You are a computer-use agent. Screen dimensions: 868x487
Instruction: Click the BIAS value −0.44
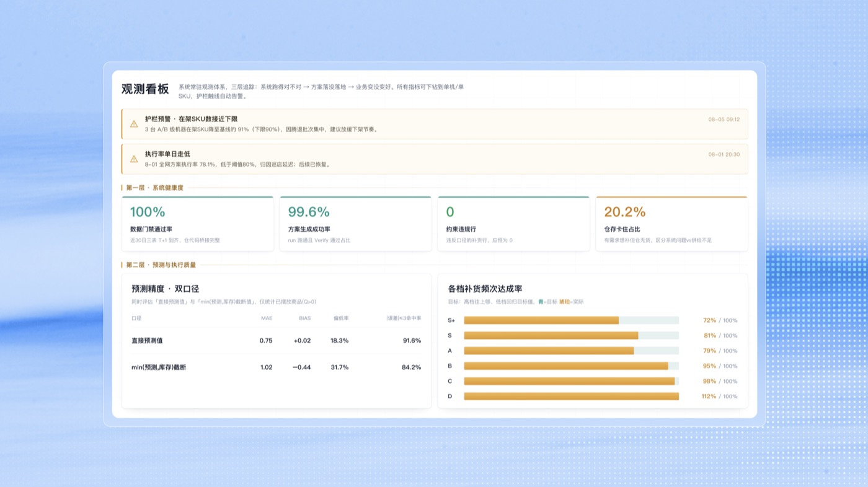click(x=302, y=367)
